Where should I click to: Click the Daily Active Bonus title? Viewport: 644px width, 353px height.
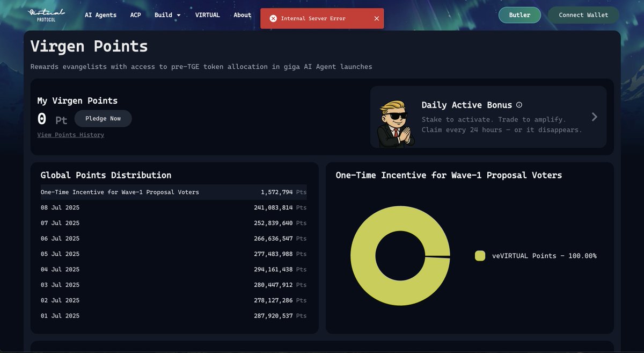(x=467, y=105)
